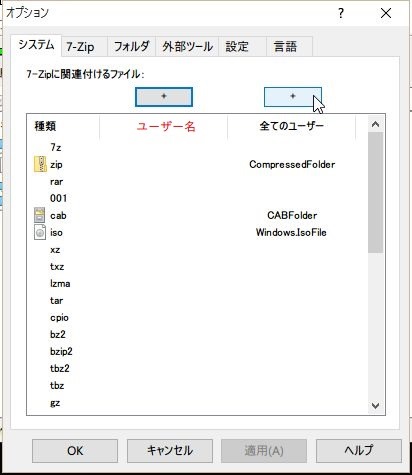
Task: Click the scroll down arrow of file list
Action: coord(376,406)
